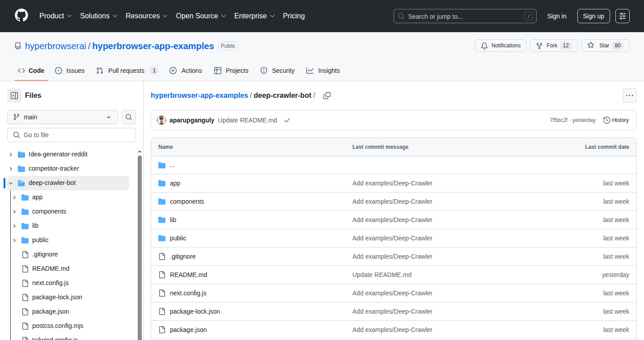Open the app folder icon in file table
644x340 pixels.
click(162, 183)
